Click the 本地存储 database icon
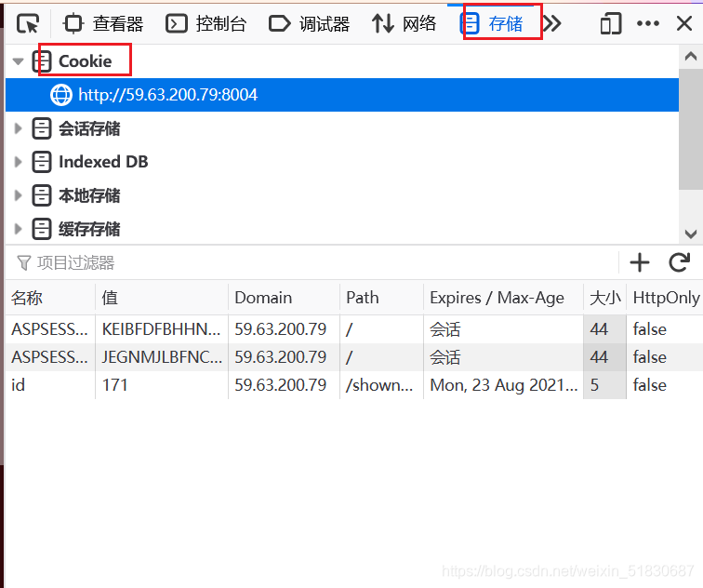Image resolution: width=703 pixels, height=588 pixels. (x=42, y=195)
